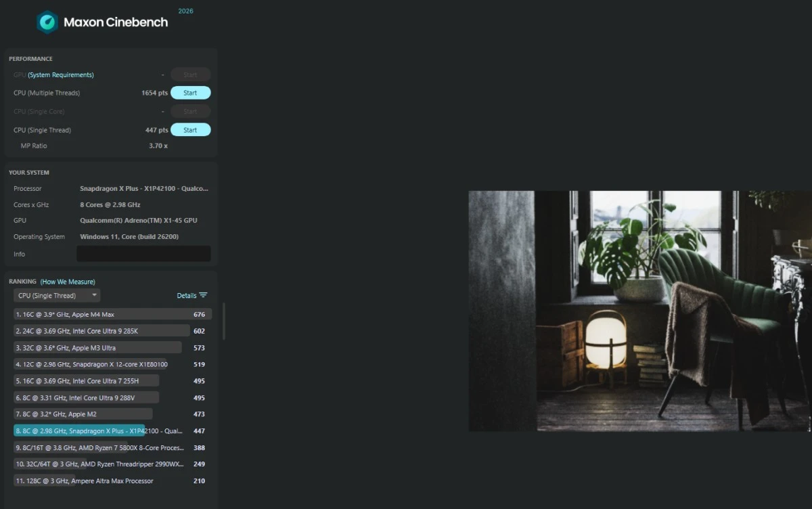Image resolution: width=812 pixels, height=509 pixels.
Task: Expand the CPU (Single Thread) ranking dropdown
Action: click(57, 295)
